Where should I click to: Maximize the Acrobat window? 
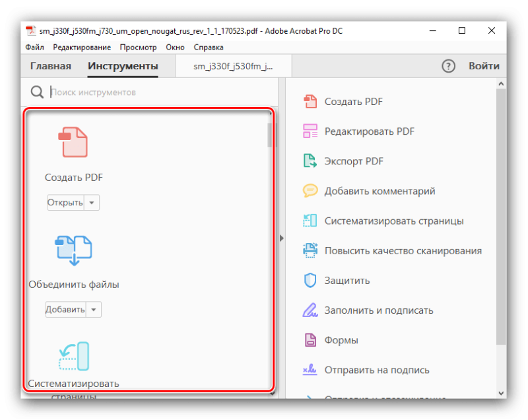pos(462,30)
